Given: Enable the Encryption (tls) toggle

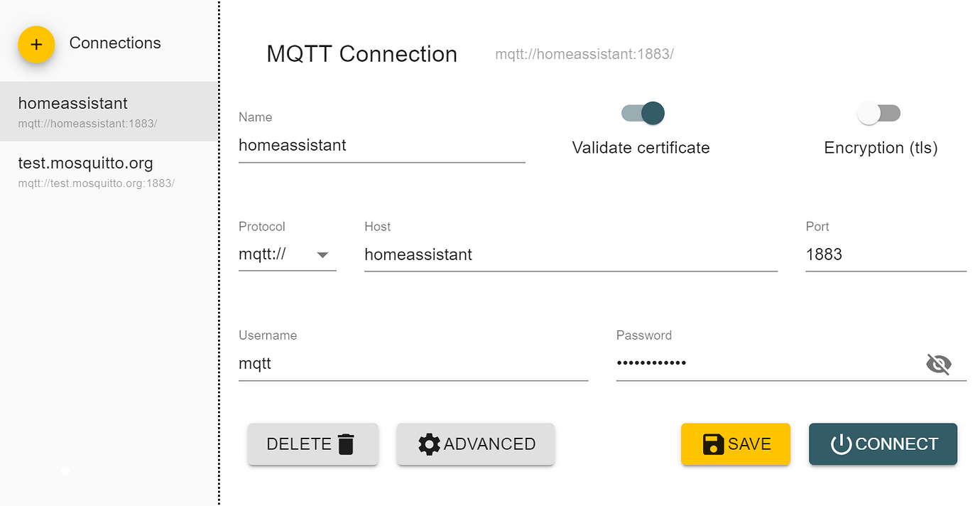Looking at the screenshot, I should pyautogui.click(x=878, y=113).
